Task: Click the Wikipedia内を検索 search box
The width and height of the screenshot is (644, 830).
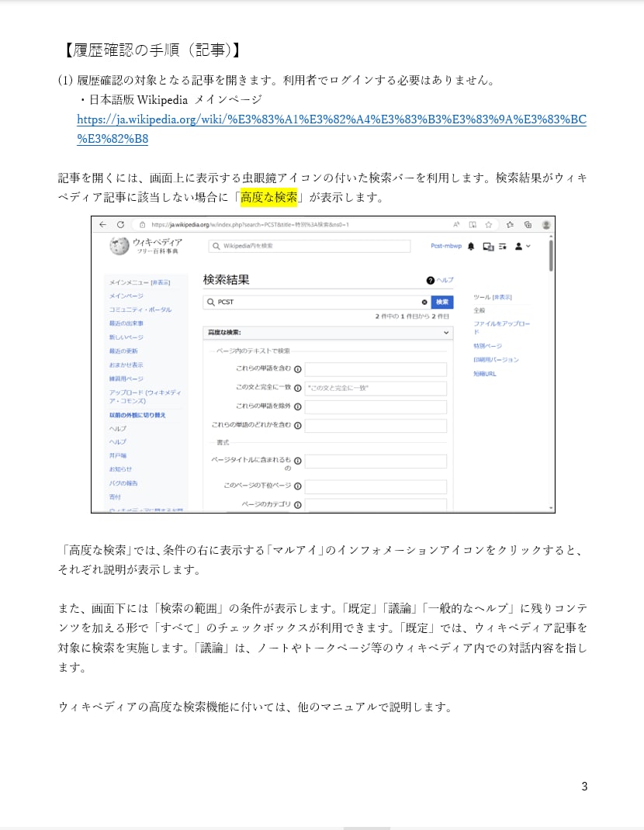Action: click(x=310, y=246)
